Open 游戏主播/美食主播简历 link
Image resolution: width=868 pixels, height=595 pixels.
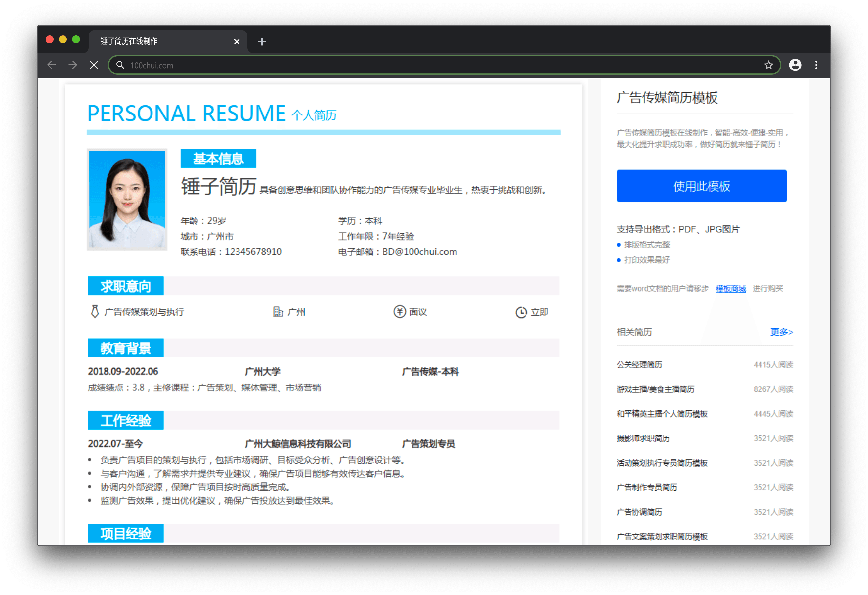click(x=655, y=389)
